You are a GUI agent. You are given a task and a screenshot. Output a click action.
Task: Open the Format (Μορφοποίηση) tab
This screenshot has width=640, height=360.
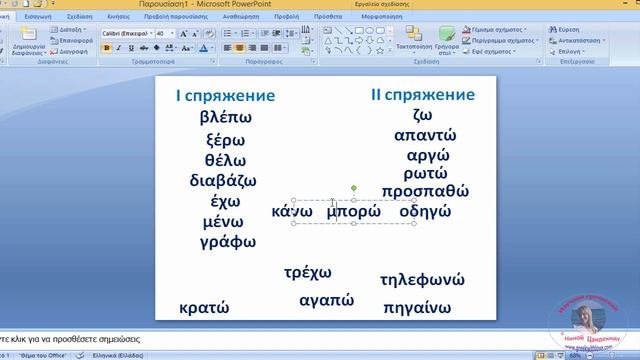[x=382, y=17]
